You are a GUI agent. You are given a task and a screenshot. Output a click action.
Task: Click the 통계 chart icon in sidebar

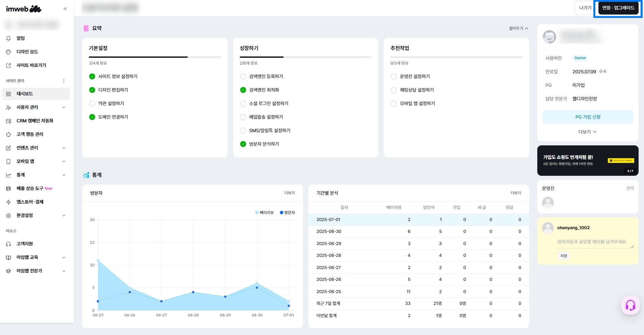[8, 175]
